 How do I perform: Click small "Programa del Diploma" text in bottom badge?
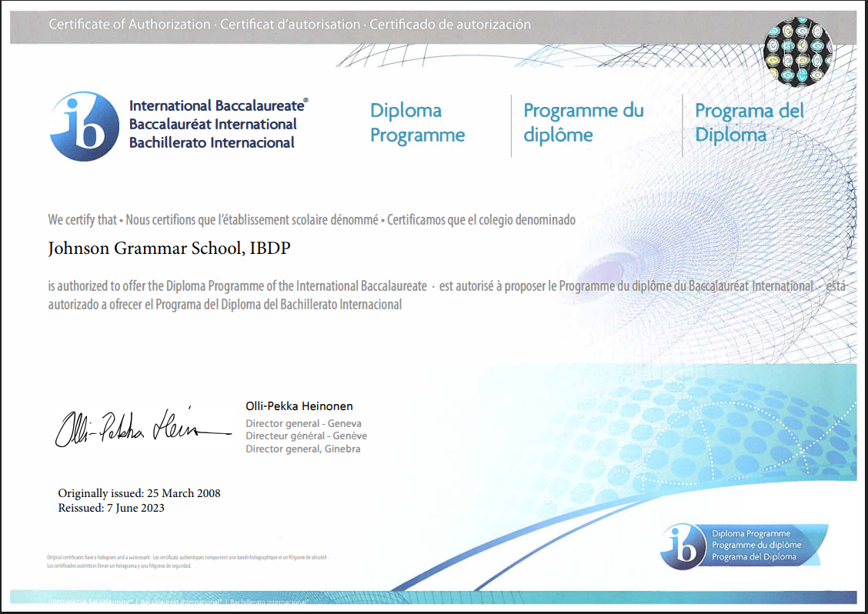click(754, 557)
